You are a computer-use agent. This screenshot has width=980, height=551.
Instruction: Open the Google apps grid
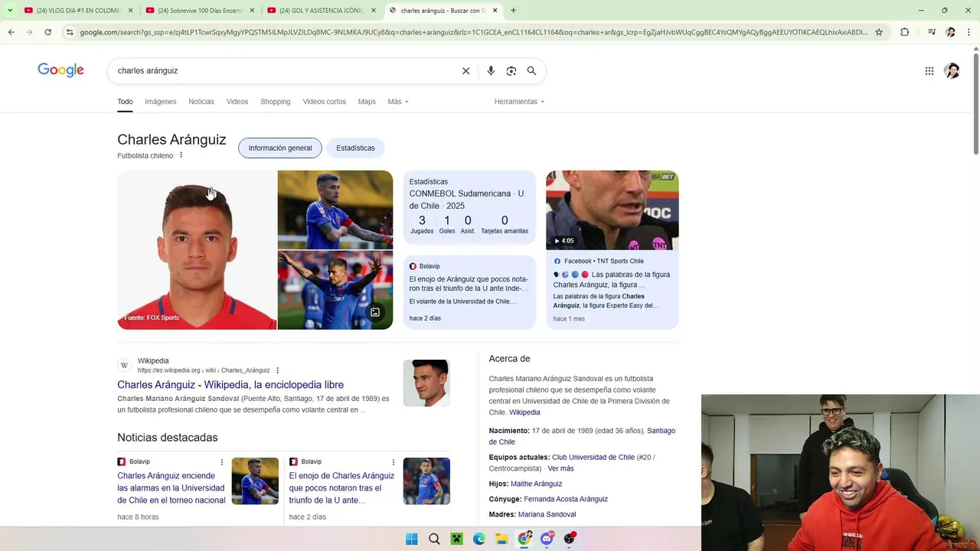pos(929,70)
